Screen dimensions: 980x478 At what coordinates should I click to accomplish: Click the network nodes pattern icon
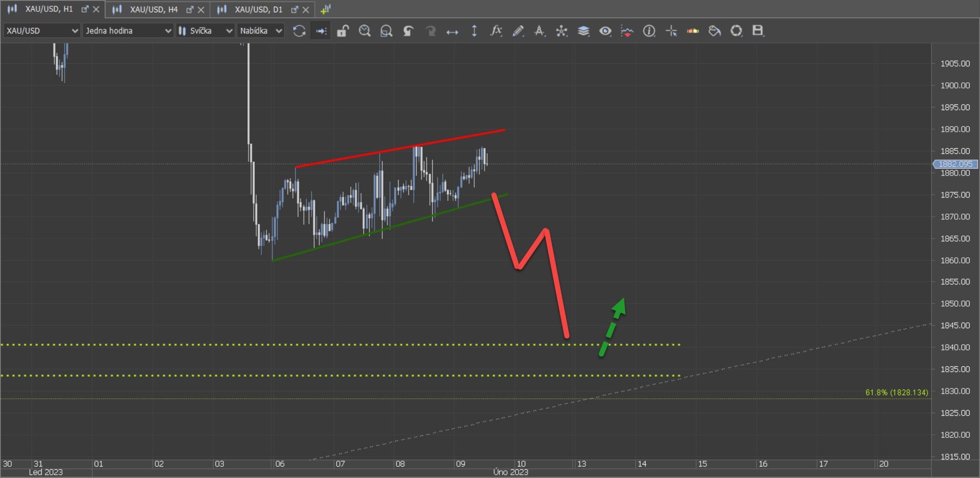[x=562, y=31]
